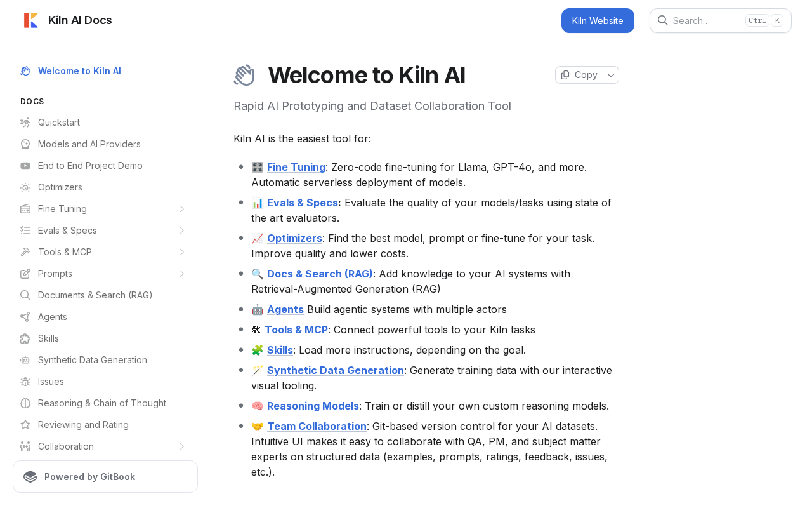Click the Agents sidebar icon
The image size is (812, 508).
(x=25, y=317)
